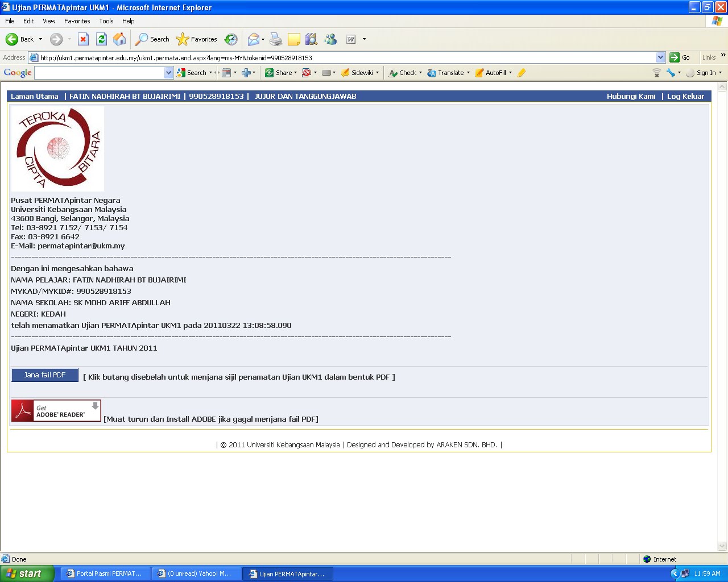The height and width of the screenshot is (582, 728).
Task: Click the Teroka Cipta Bitara logo
Action: pyautogui.click(x=57, y=149)
